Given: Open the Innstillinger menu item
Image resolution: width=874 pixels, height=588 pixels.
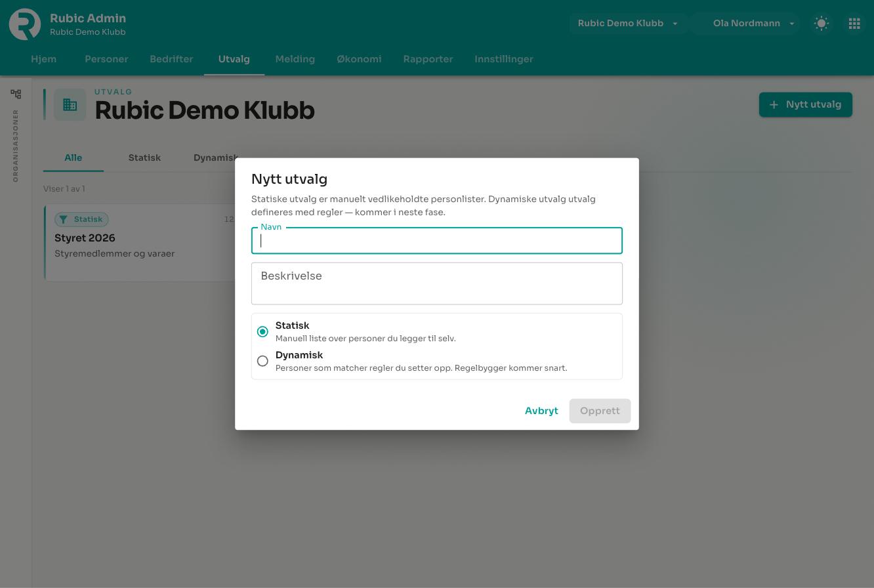Looking at the screenshot, I should point(504,59).
